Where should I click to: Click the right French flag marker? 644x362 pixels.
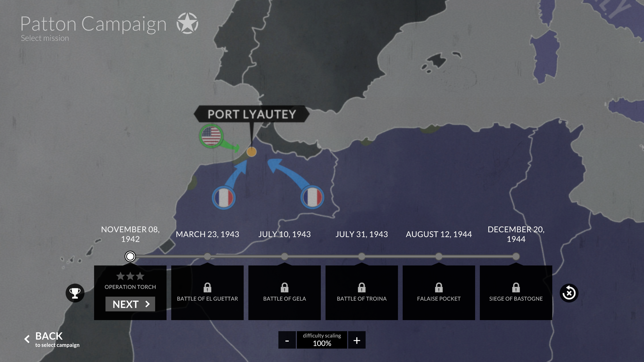click(x=312, y=197)
